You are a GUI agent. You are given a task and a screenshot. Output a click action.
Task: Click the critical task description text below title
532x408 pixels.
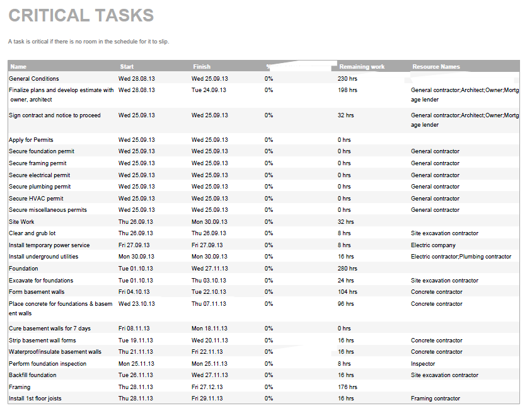tap(89, 42)
